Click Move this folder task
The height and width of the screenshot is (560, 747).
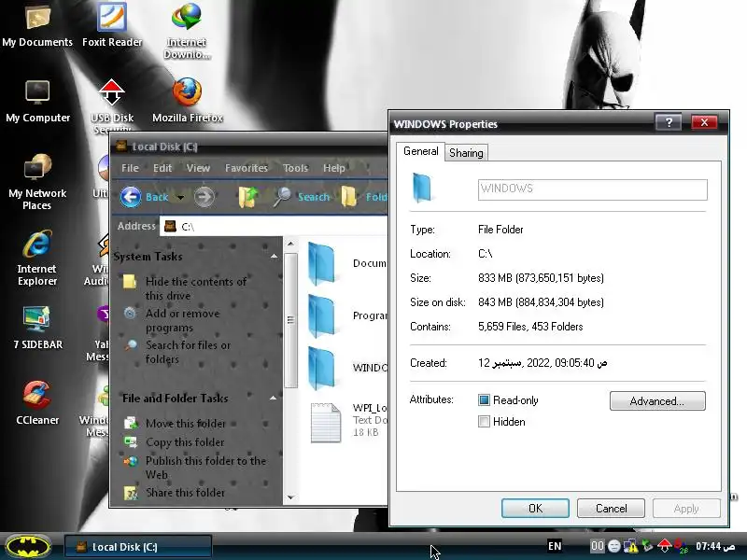click(x=185, y=424)
